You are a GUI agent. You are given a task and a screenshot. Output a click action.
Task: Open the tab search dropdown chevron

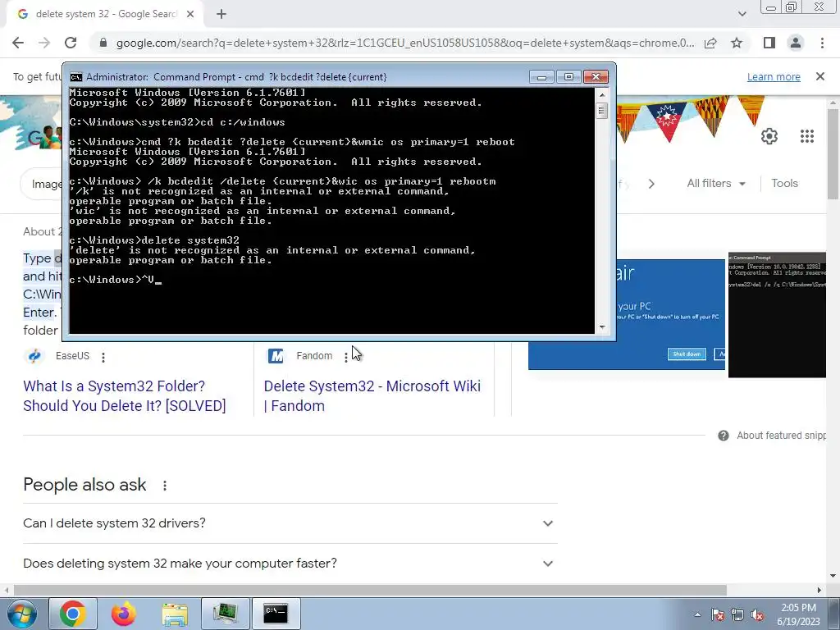point(742,14)
